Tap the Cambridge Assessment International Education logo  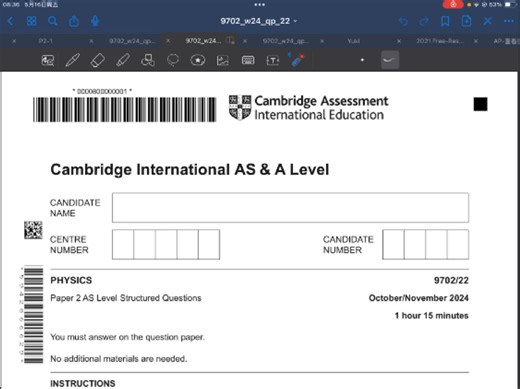[x=309, y=108]
